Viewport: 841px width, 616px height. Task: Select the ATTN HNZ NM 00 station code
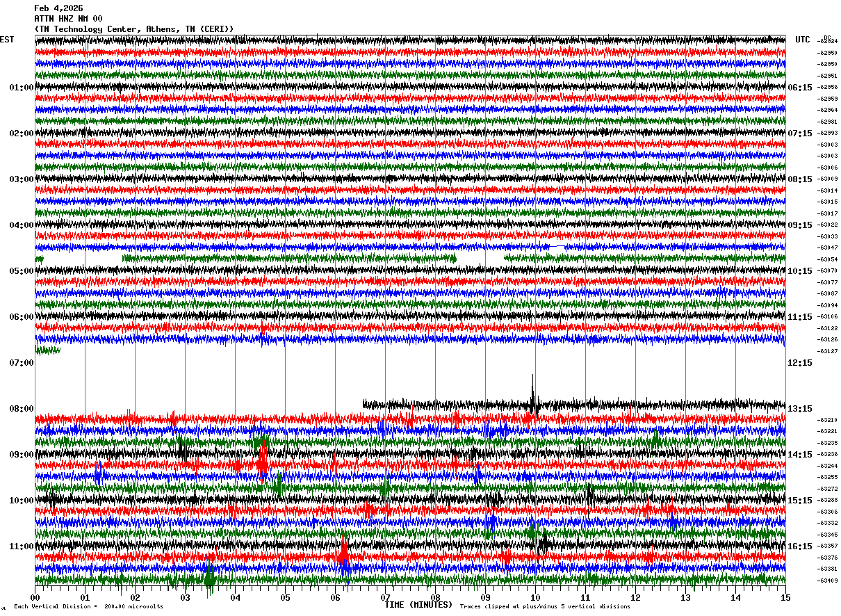(68, 19)
